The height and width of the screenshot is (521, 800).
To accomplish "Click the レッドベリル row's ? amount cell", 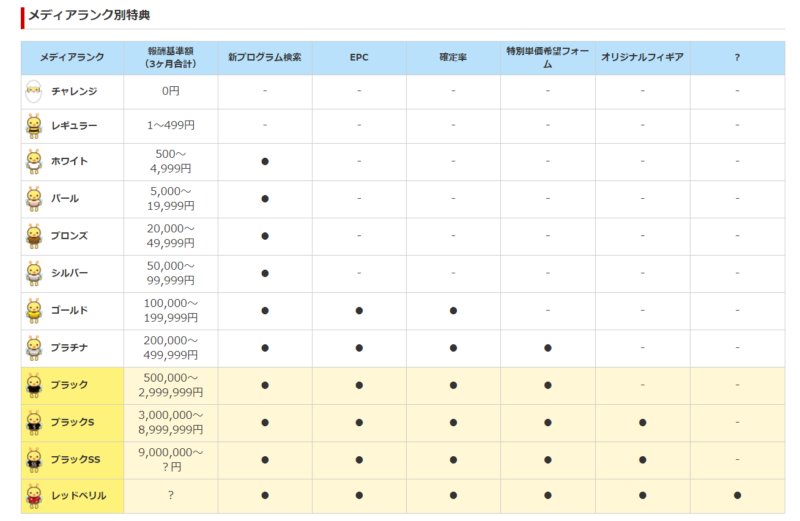I will [170, 495].
